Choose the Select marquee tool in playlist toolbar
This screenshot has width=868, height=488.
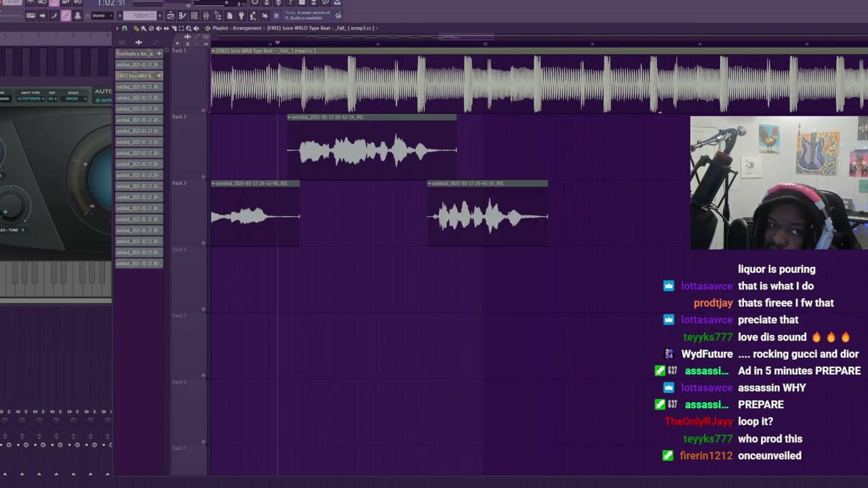[x=181, y=28]
